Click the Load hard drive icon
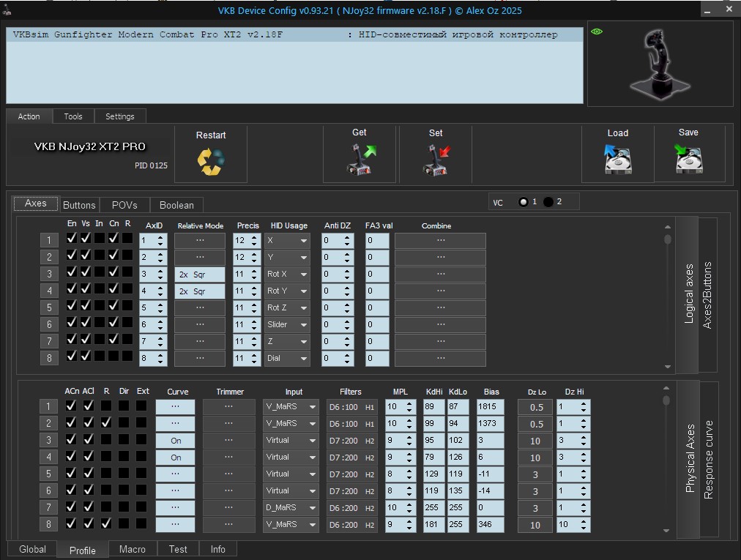The height and width of the screenshot is (560, 741). [618, 160]
